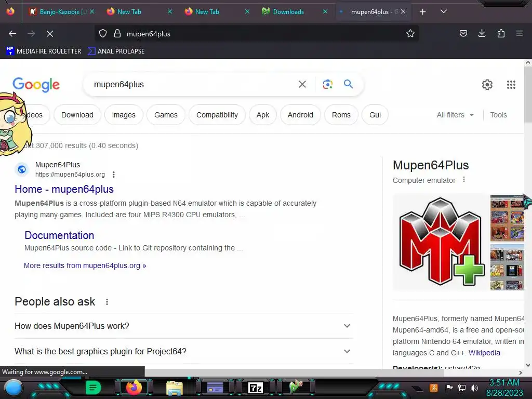Image resolution: width=532 pixels, height=399 pixels.
Task: Click the Google logo
Action: click(x=36, y=85)
